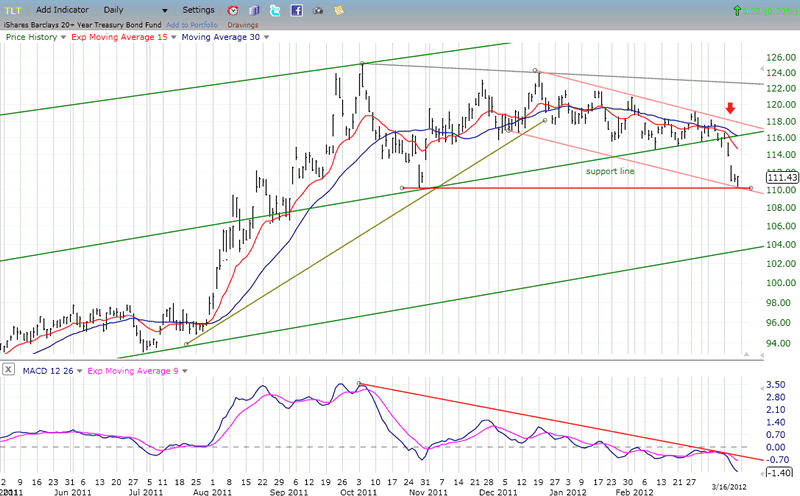Click the book icon in the toolbar
This screenshot has width=800, height=496.
click(254, 10)
